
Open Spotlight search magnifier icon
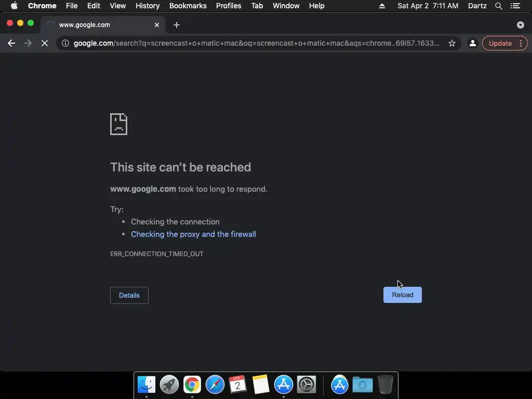498,6
